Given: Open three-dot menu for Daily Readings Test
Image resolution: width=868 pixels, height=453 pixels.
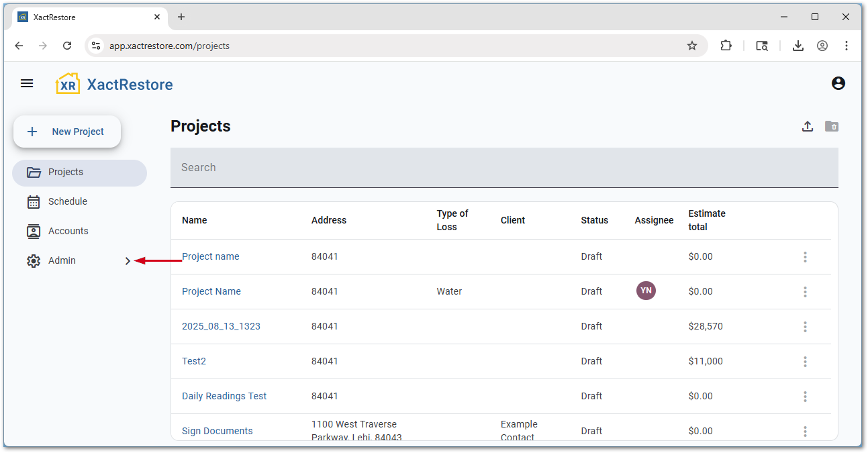Looking at the screenshot, I should pyautogui.click(x=805, y=396).
